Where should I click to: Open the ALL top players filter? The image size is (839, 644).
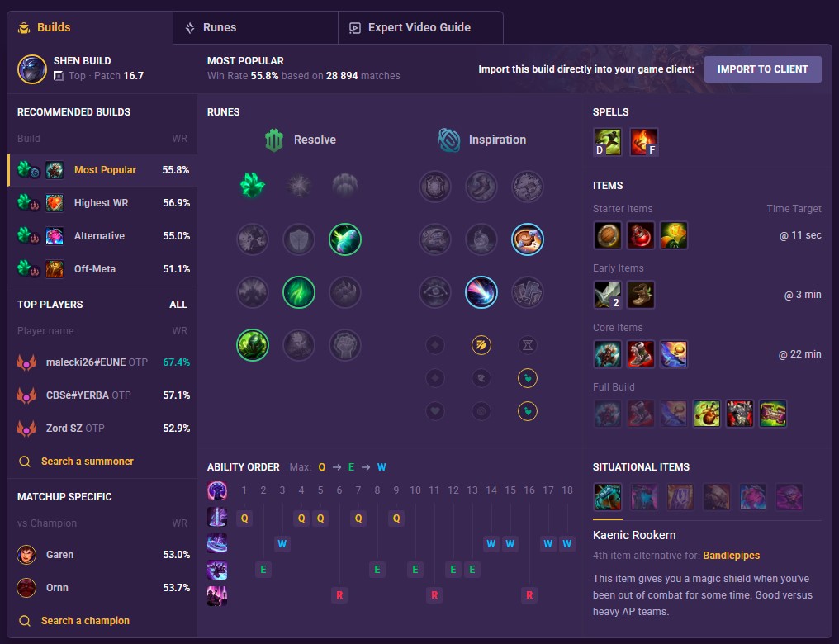coord(178,305)
